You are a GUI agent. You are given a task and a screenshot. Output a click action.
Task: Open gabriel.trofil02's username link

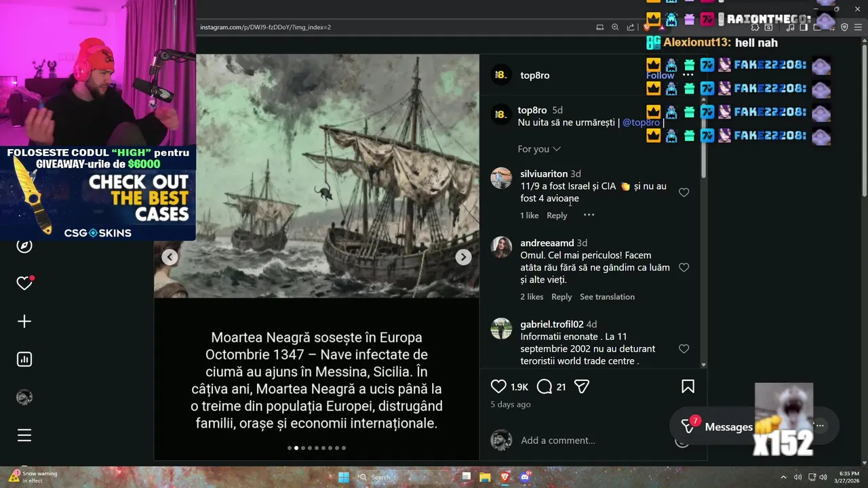coord(552,324)
